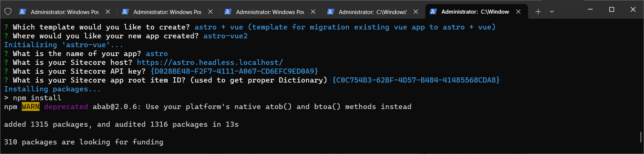Close the active fifth tab
Image resolution: width=644 pixels, height=154 pixels.
(x=518, y=12)
